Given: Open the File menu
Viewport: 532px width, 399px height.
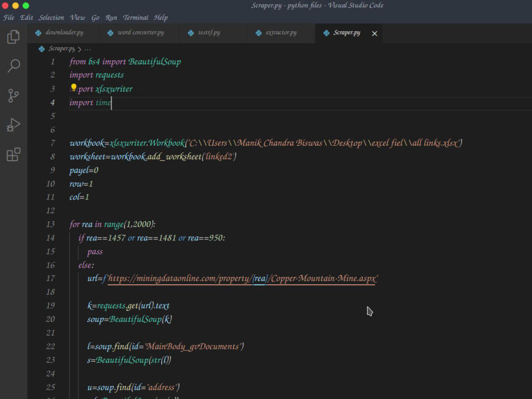Looking at the screenshot, I should click(9, 18).
